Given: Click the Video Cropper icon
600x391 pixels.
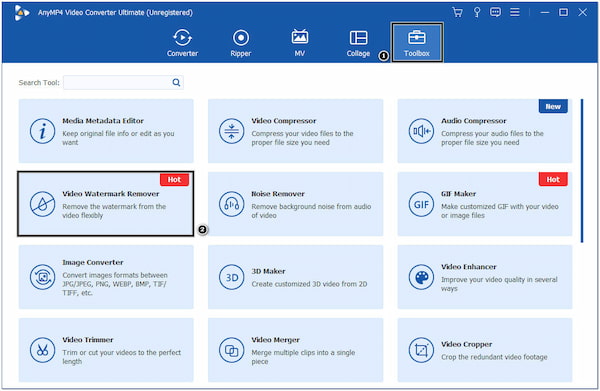Looking at the screenshot, I should (421, 350).
